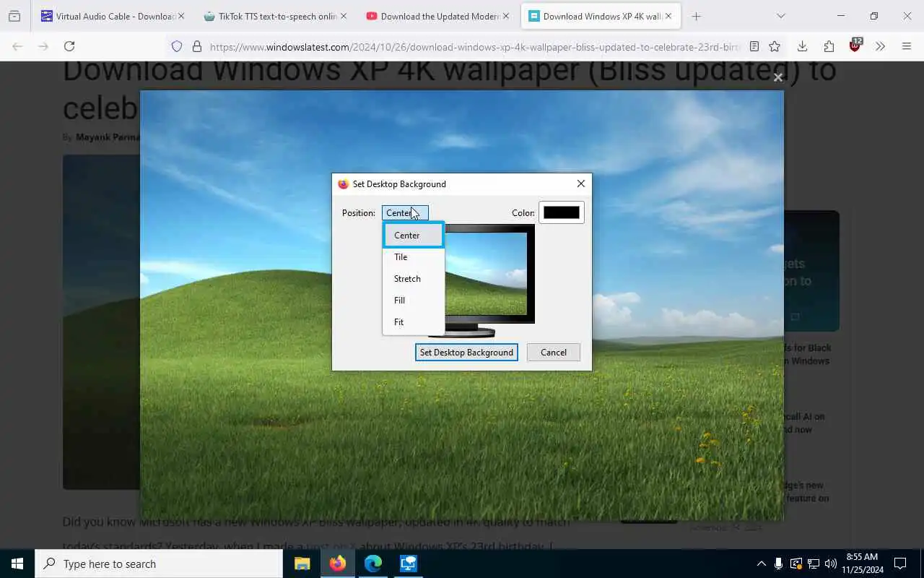924x578 pixels.
Task: Open remote desktop app in taskbar
Action: (x=409, y=564)
